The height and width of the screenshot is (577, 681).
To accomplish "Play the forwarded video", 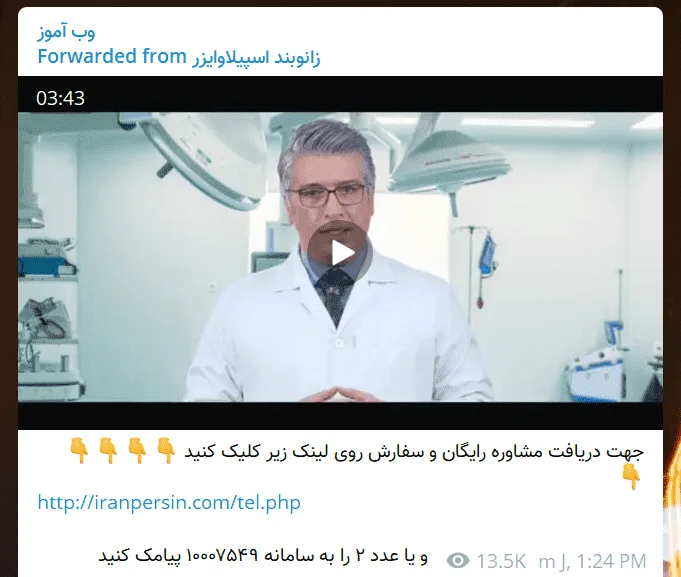I will click(x=340, y=253).
